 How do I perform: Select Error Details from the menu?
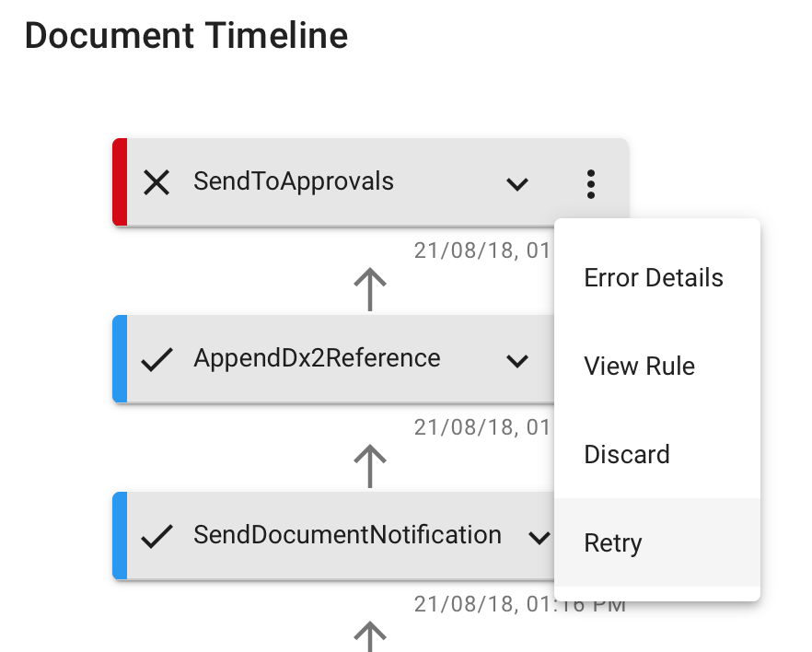(x=653, y=277)
